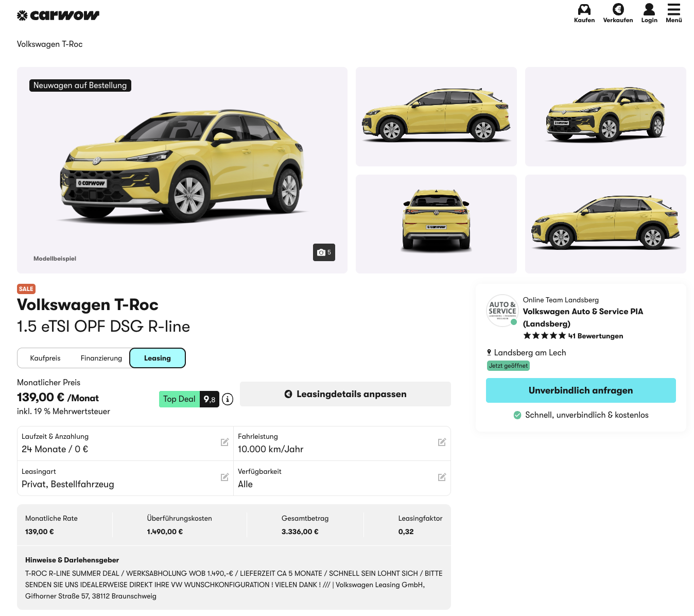Switch to the Finanzierung tab
Image resolution: width=694 pixels, height=616 pixels.
[x=101, y=358]
